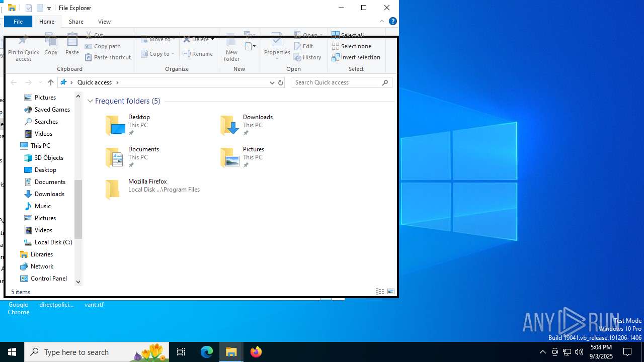Open the New item dropdown icon
This screenshot has width=644, height=362.
coord(250,46)
